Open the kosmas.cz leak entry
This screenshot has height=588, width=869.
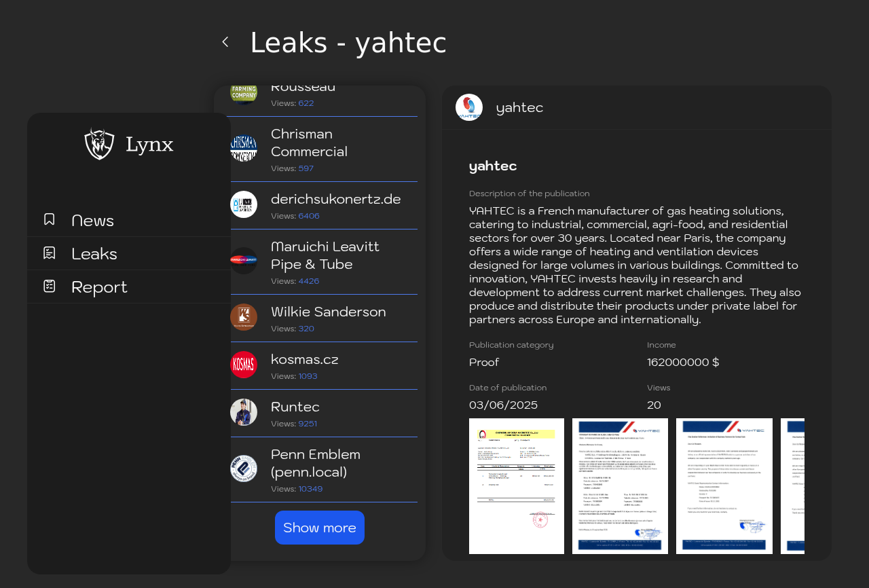coord(320,366)
